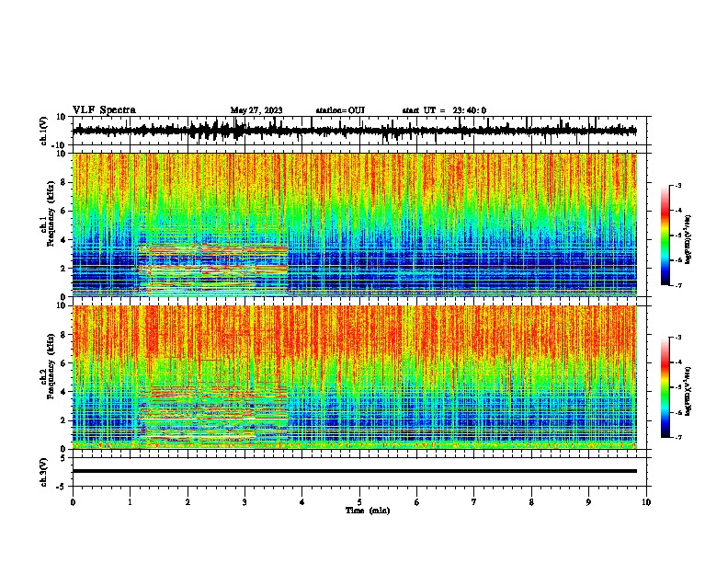Image resolution: width=728 pixels, height=563 pixels.
Task: Click the ch.2 spectrogram 6 kHz tick label
Action: tap(64, 363)
